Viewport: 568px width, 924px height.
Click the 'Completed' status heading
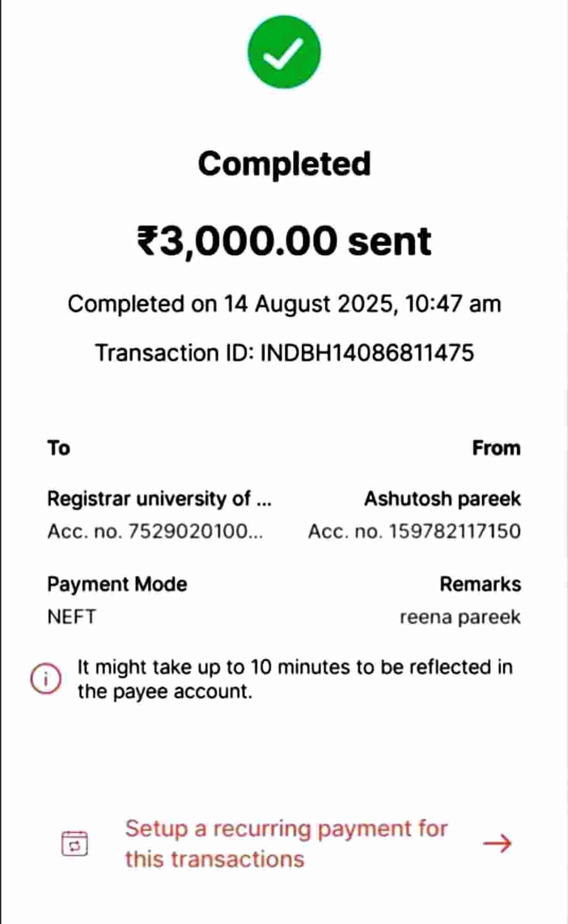[x=284, y=163]
